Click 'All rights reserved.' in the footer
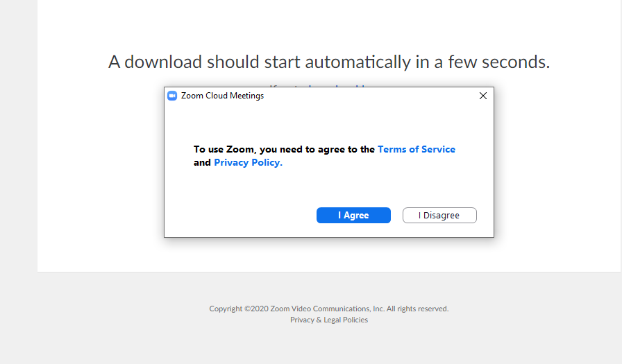 tap(418, 309)
